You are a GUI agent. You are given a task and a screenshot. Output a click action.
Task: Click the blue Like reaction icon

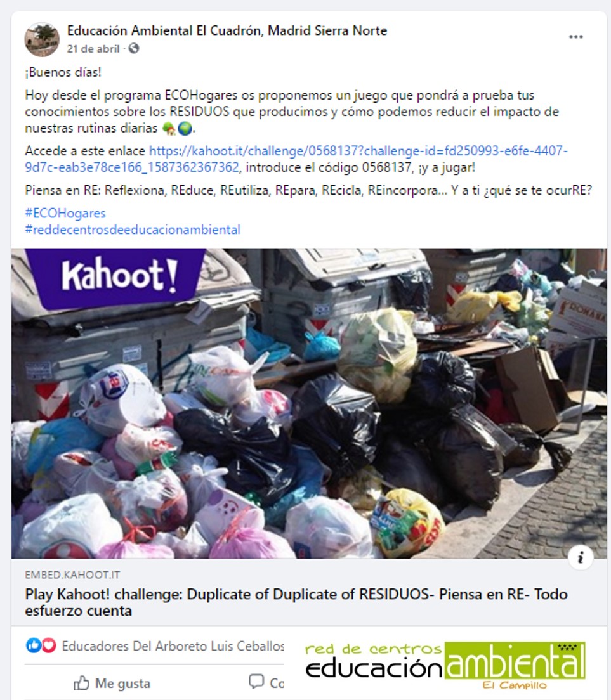tap(33, 645)
